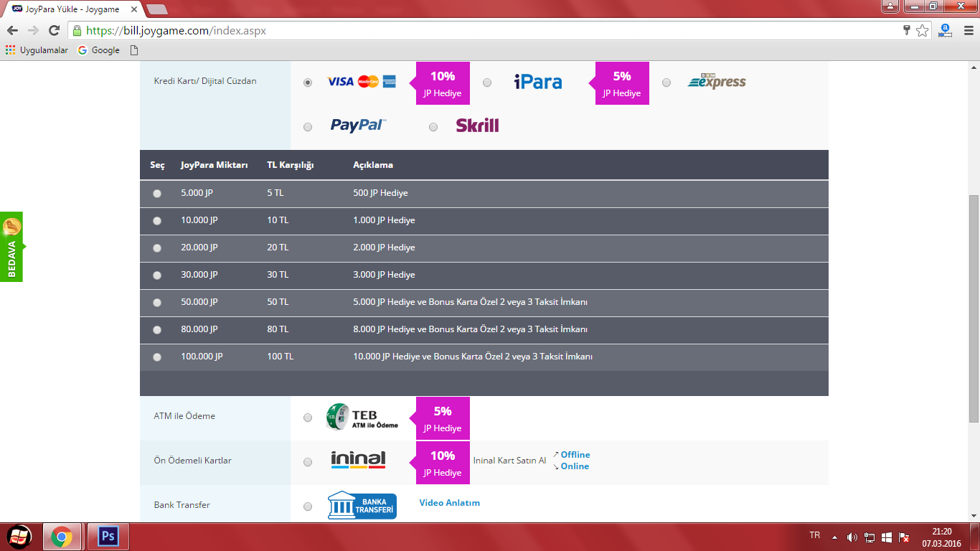The image size is (980, 551).
Task: Click the Skrill logo
Action: (477, 126)
